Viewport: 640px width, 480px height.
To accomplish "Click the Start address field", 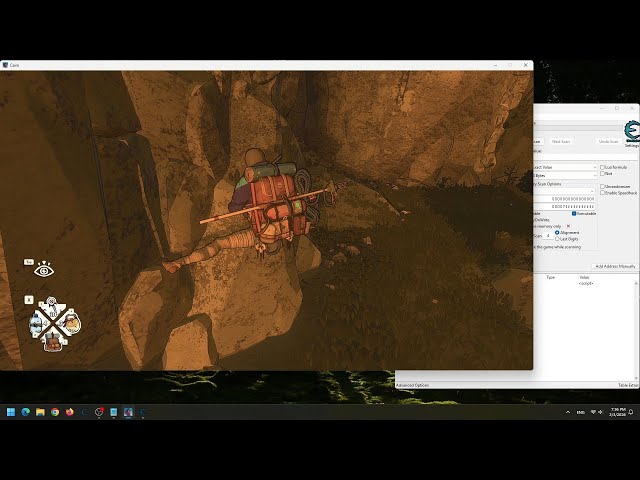I will coord(565,199).
